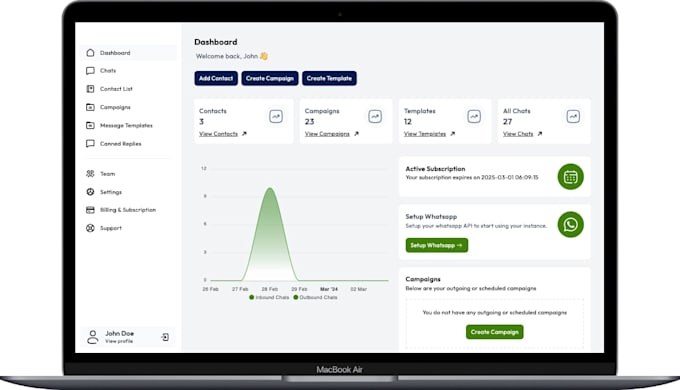The width and height of the screenshot is (680, 390).
Task: Follow the View Templates link
Action: click(425, 134)
